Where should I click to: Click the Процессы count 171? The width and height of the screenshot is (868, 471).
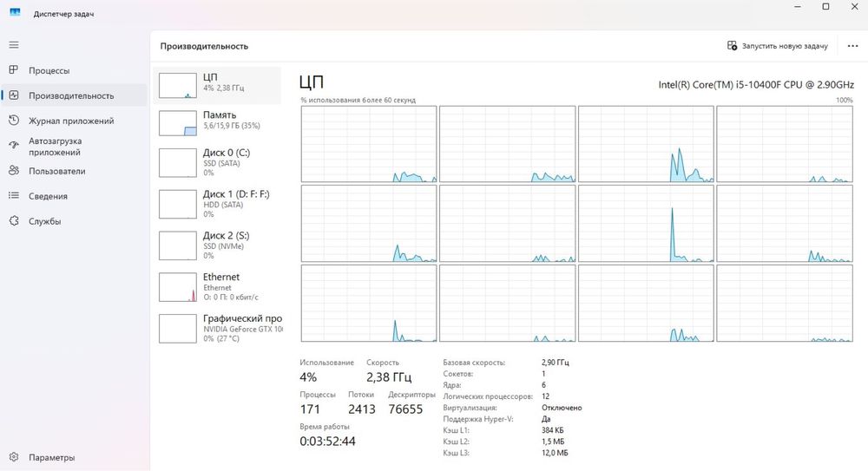pyautogui.click(x=310, y=409)
